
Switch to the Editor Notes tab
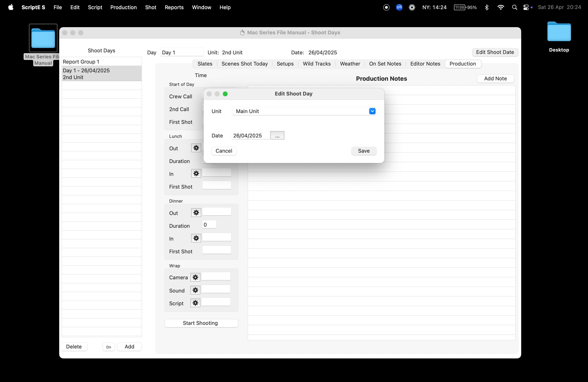coord(425,64)
